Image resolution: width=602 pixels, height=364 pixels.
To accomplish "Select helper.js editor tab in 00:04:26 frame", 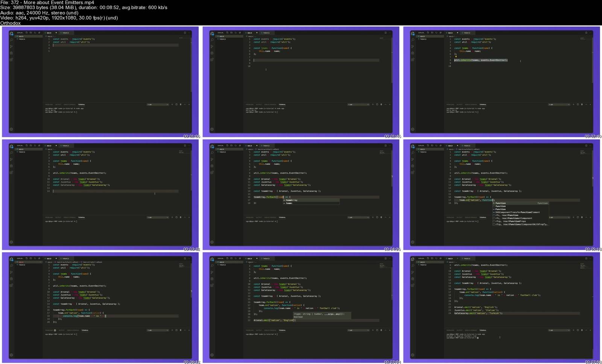I will pyautogui.click(x=266, y=146).
